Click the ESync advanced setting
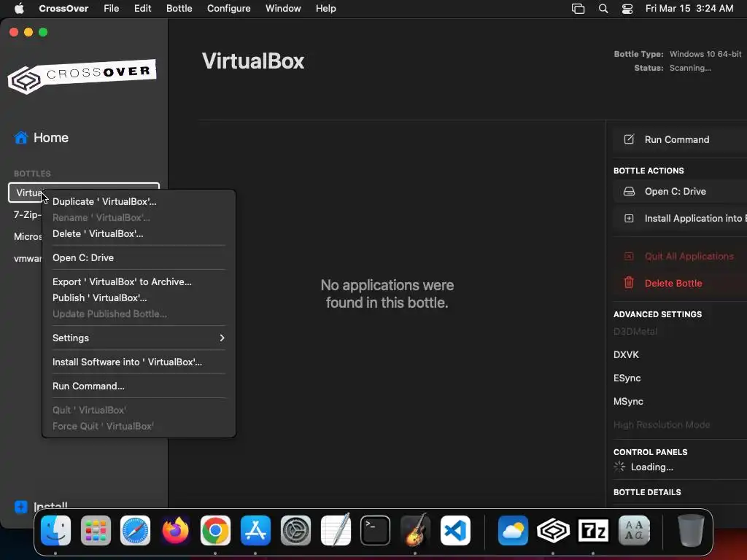The image size is (747, 560). [627, 378]
